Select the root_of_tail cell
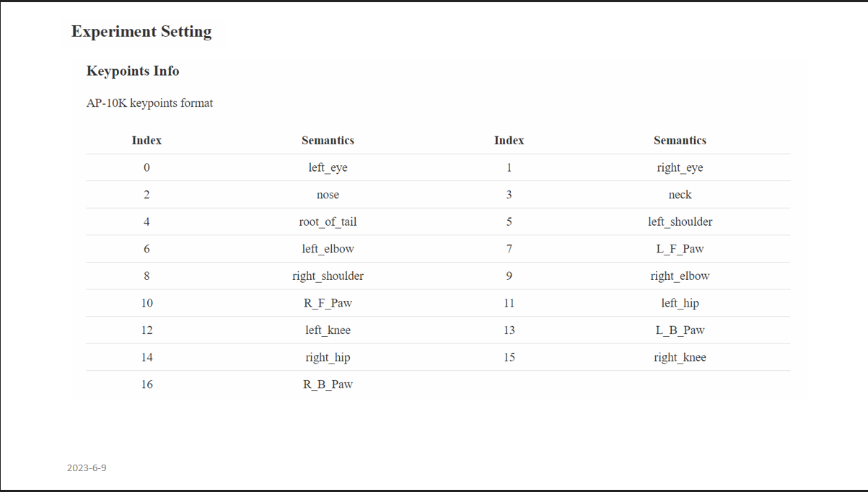Viewport: 868px width, 492px height. click(328, 221)
